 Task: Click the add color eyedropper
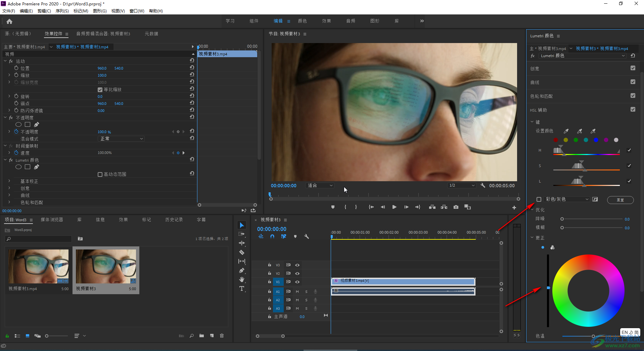click(x=580, y=131)
